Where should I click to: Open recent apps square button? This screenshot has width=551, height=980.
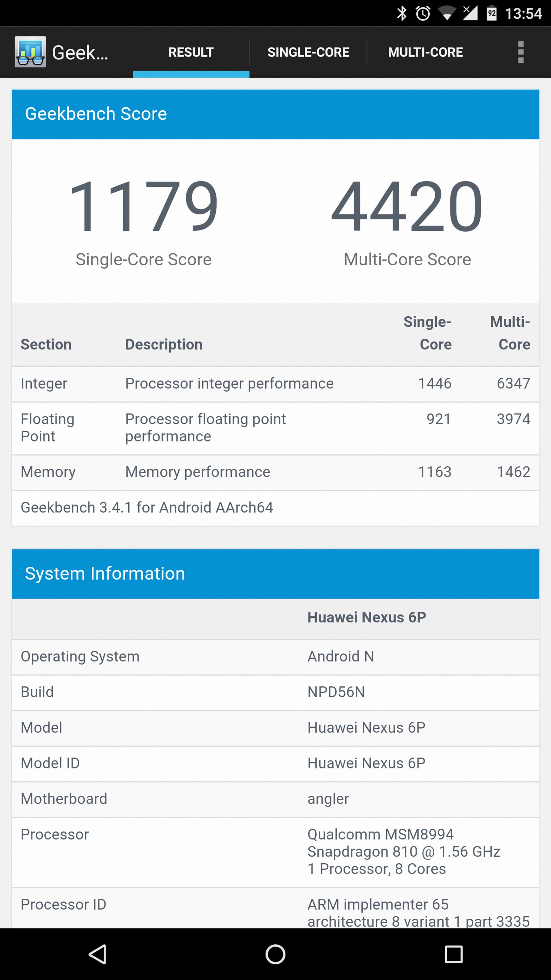coord(453,954)
